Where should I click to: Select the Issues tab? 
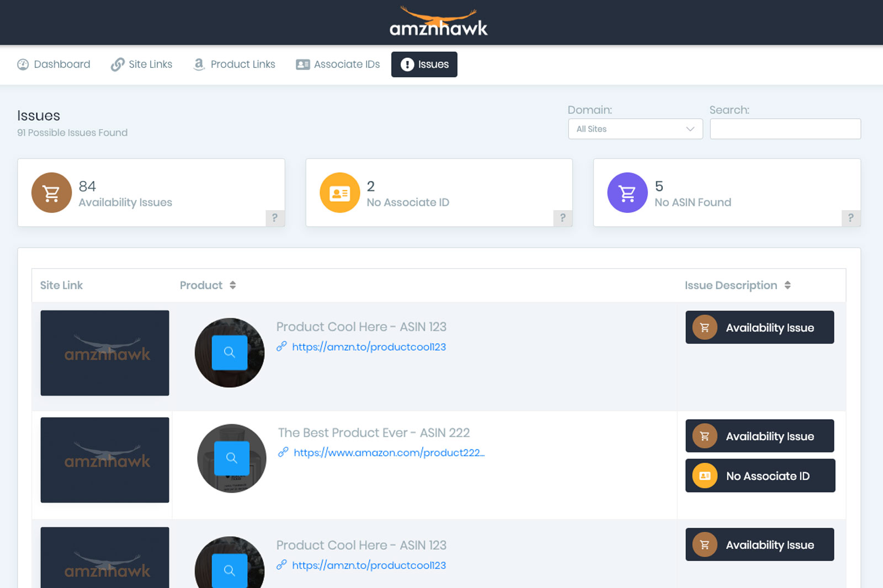point(424,65)
